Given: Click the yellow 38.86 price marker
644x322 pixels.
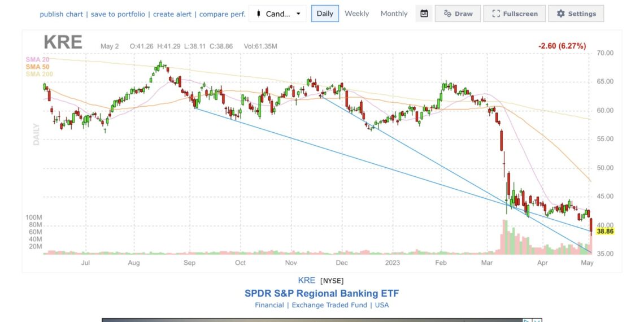Looking at the screenshot, I should tap(605, 232).
